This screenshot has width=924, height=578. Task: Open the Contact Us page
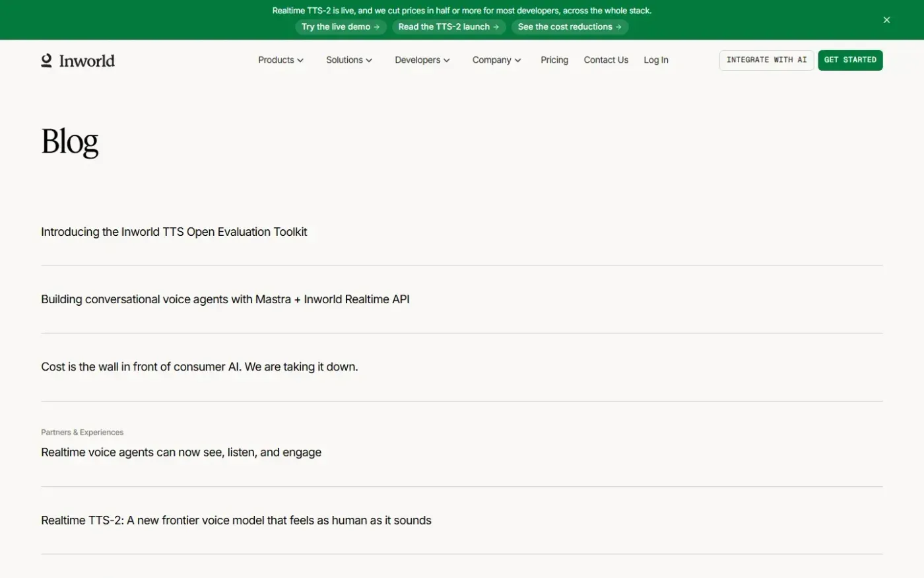click(606, 60)
